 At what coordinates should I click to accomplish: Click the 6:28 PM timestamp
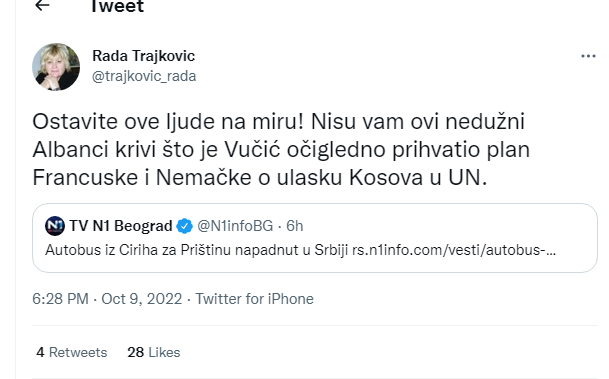tap(60, 299)
